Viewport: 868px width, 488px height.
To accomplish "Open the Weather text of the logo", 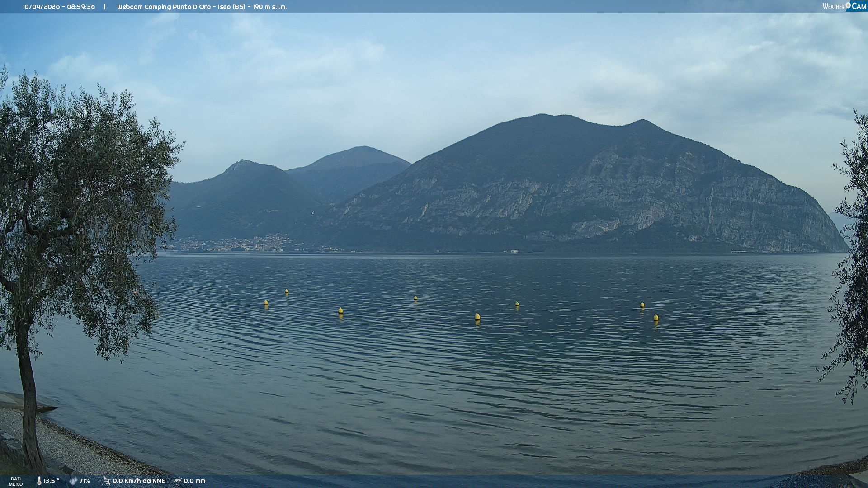I will (x=833, y=6).
